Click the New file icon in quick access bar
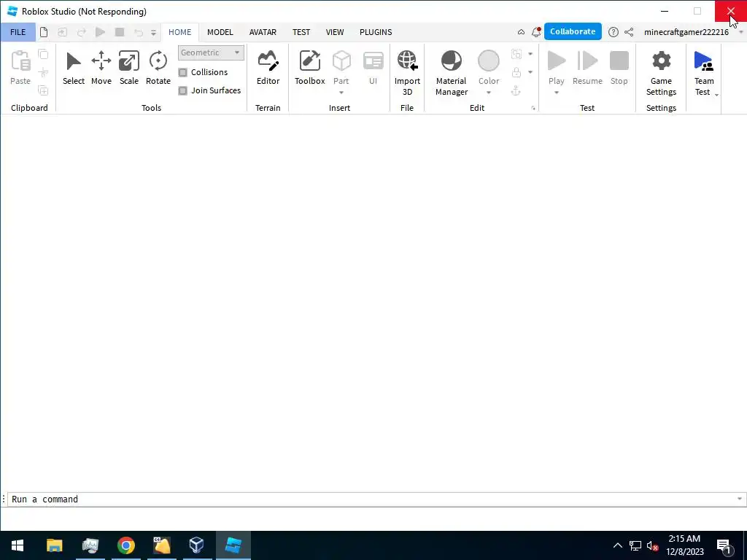747x560 pixels. point(44,32)
